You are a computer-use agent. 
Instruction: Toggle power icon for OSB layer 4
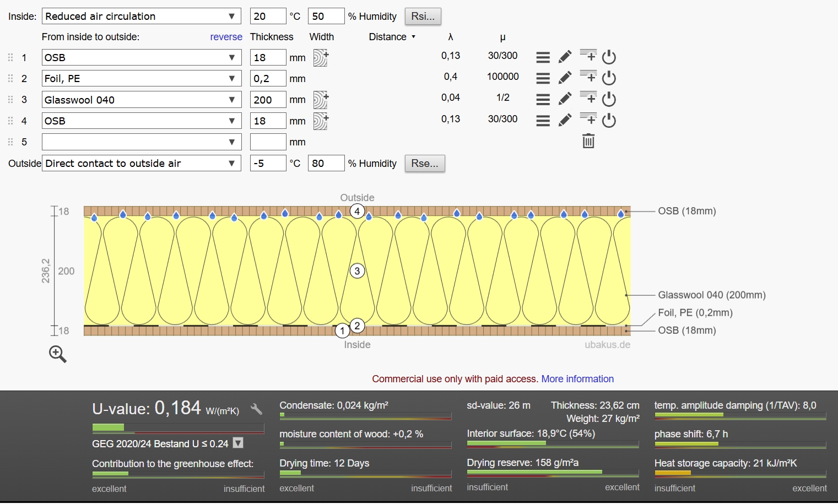(609, 121)
